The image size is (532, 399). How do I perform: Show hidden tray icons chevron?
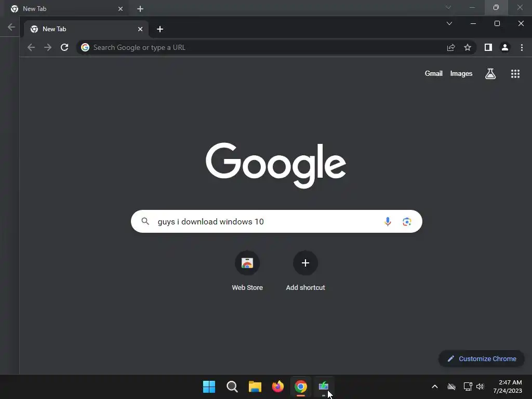point(435,387)
